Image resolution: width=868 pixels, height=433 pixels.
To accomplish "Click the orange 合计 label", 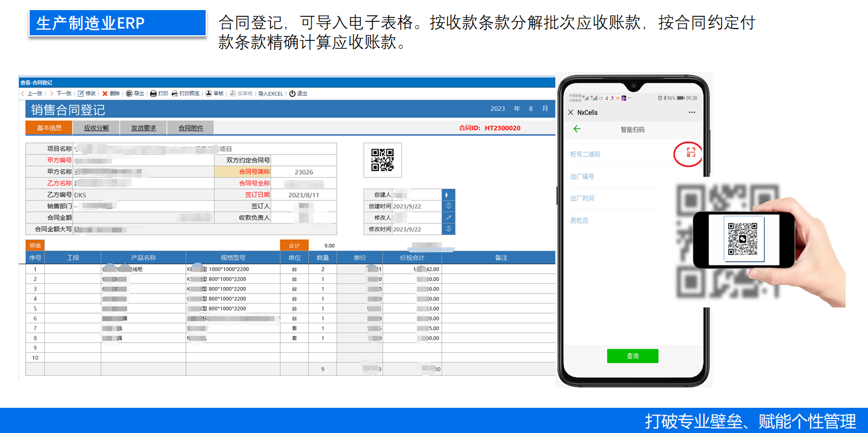I will (294, 245).
